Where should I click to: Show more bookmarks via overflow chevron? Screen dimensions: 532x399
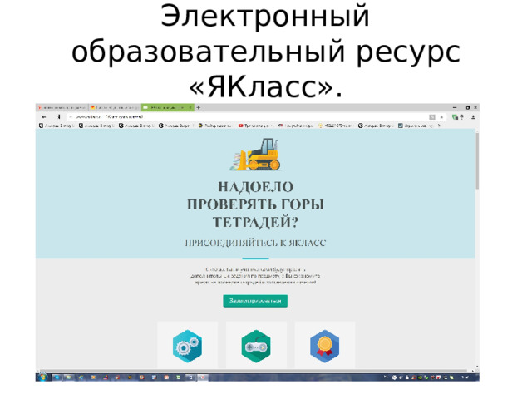click(440, 126)
